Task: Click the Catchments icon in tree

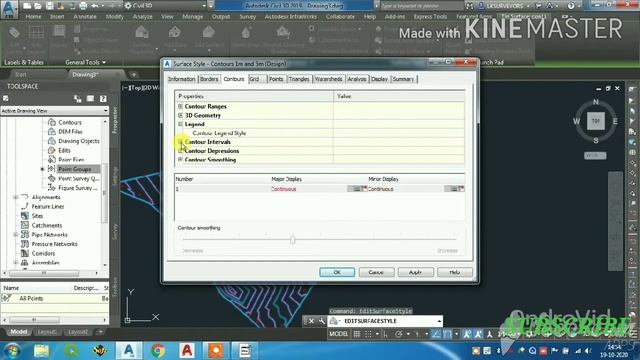Action: click(x=25, y=225)
